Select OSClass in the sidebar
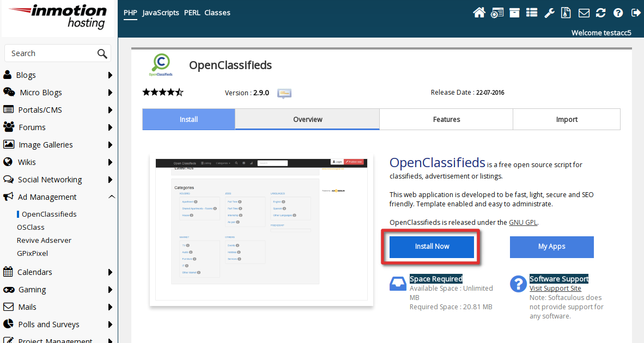Viewport: 644px width, 343px height. (31, 227)
